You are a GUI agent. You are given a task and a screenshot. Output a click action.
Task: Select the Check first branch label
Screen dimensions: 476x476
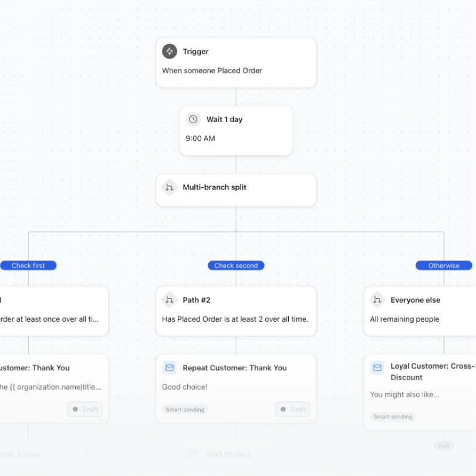pyautogui.click(x=28, y=265)
